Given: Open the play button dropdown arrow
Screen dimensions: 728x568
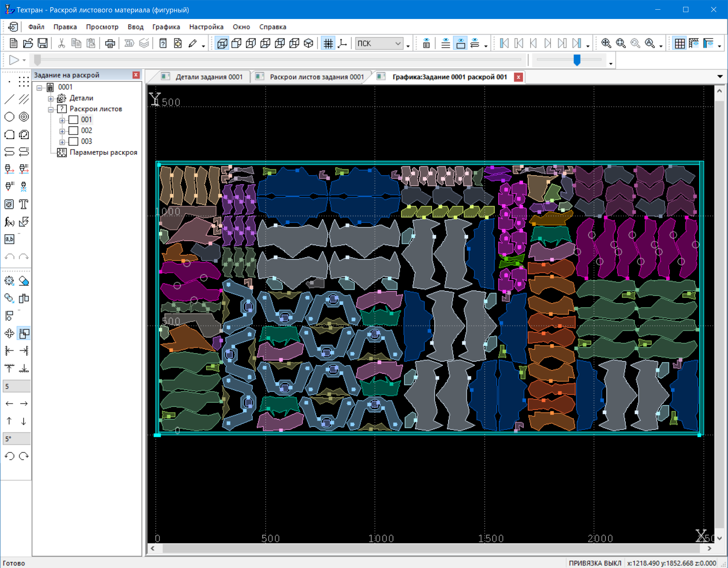Looking at the screenshot, I should [x=24, y=60].
